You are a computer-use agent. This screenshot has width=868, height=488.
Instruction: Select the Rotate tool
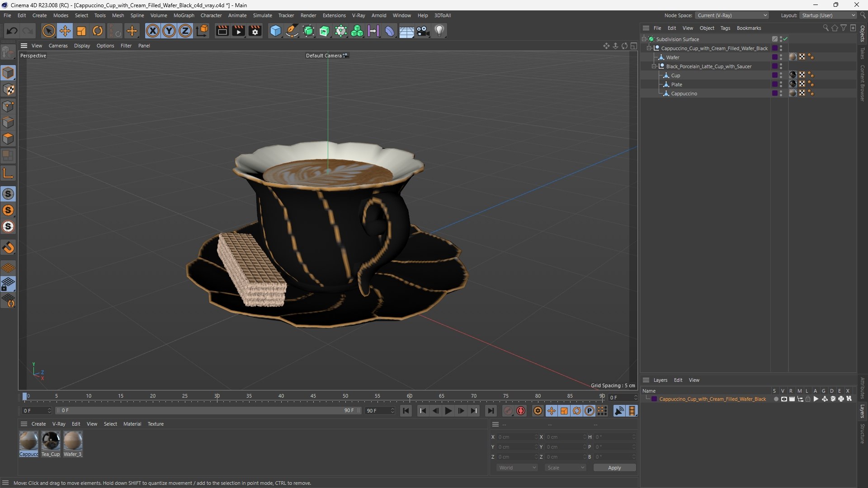click(x=98, y=31)
